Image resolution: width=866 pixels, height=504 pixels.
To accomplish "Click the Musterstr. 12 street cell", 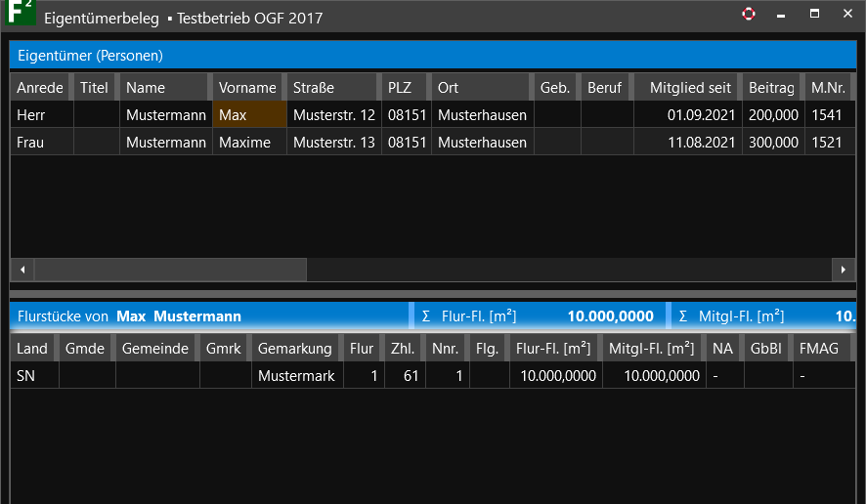I will (333, 115).
